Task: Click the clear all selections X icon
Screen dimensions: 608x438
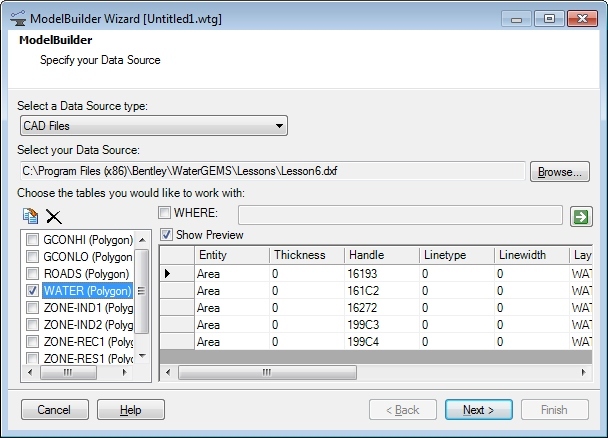Action: coord(54,216)
